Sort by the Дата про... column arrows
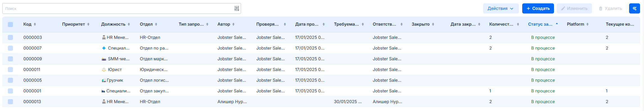 click(x=324, y=24)
